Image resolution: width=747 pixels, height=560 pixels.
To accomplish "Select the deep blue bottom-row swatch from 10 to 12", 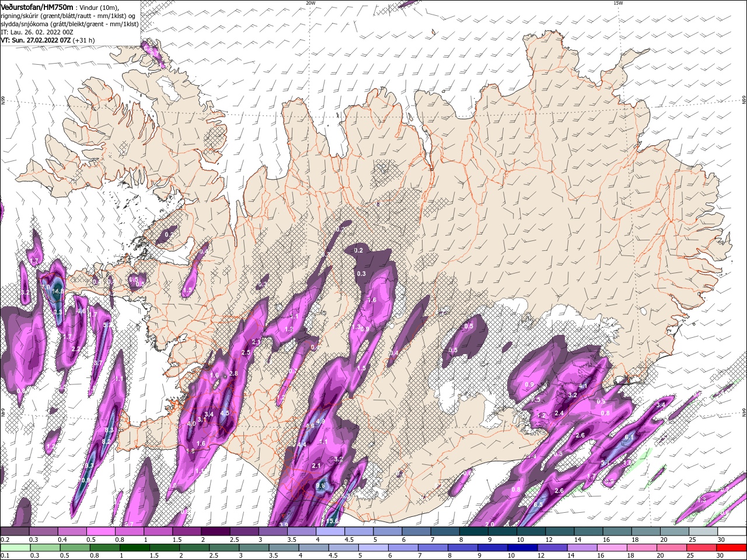I will [x=523, y=548].
